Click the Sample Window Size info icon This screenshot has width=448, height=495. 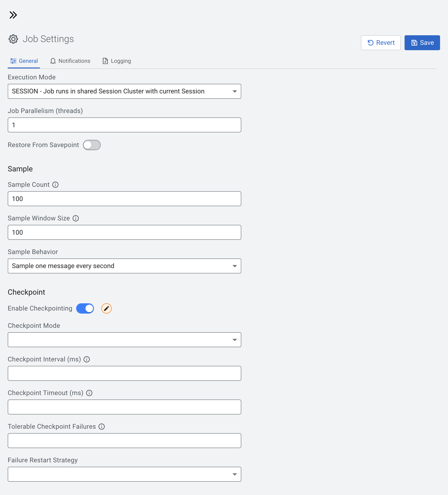pos(76,218)
